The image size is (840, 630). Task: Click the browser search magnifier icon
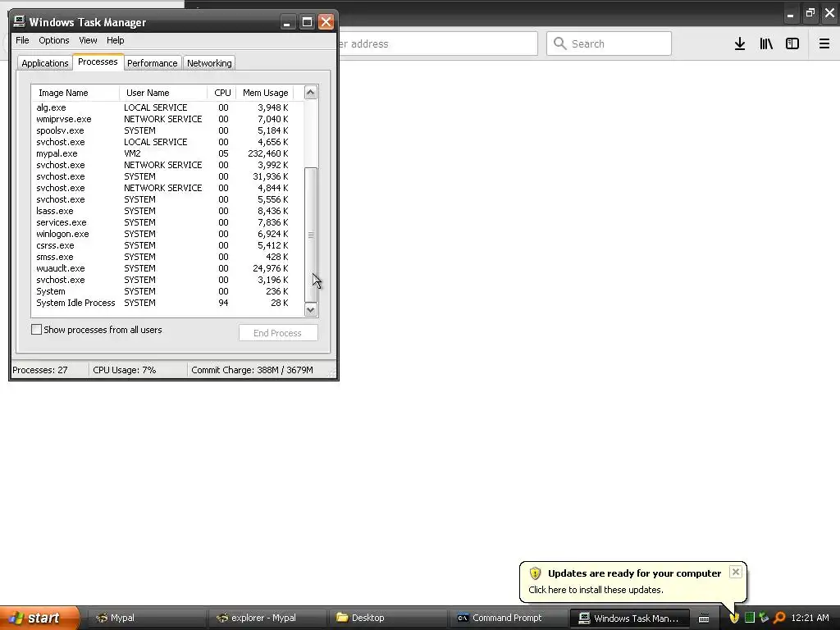click(559, 43)
